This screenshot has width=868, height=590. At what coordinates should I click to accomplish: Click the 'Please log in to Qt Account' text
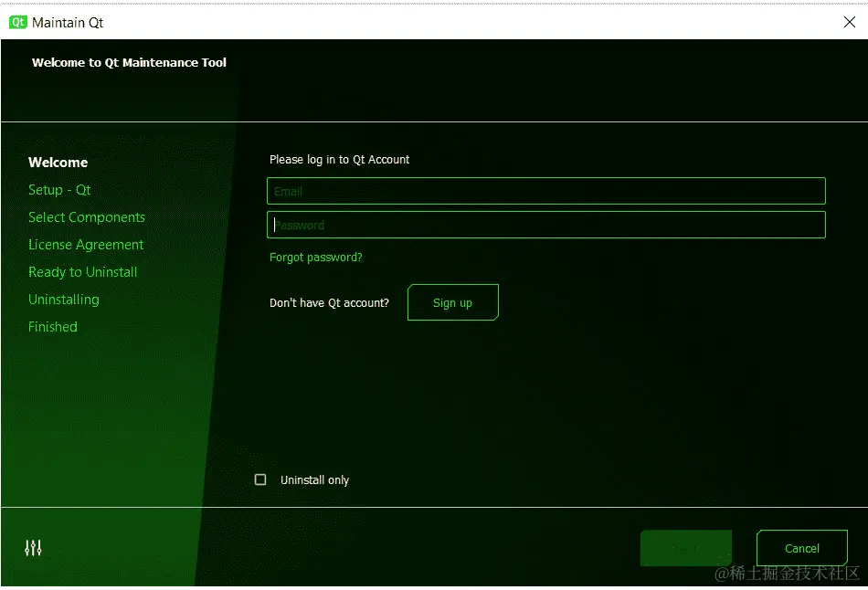click(339, 160)
